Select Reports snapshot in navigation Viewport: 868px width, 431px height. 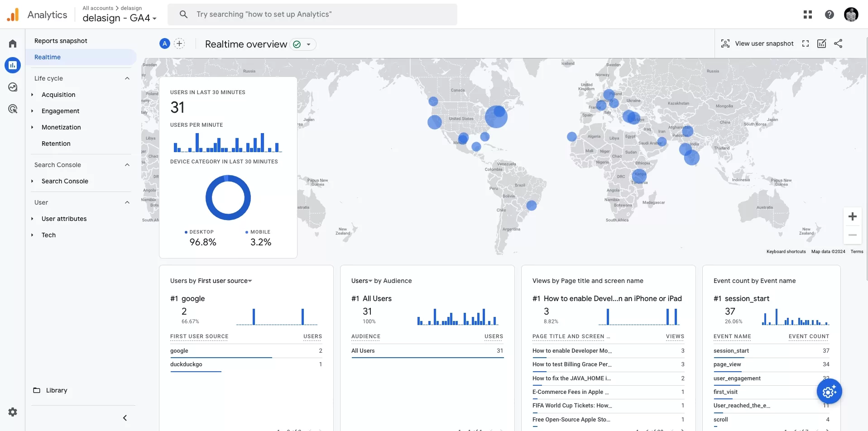click(x=61, y=41)
